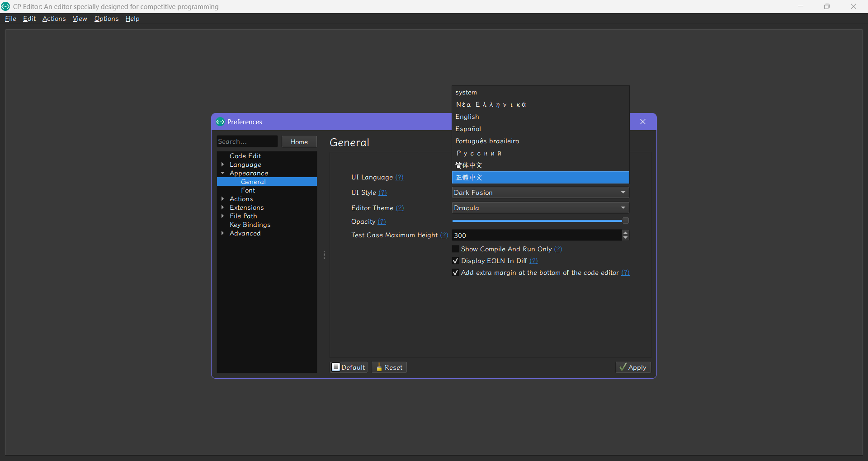Select Extensions label in preferences tree
868x461 pixels.
(x=246, y=207)
